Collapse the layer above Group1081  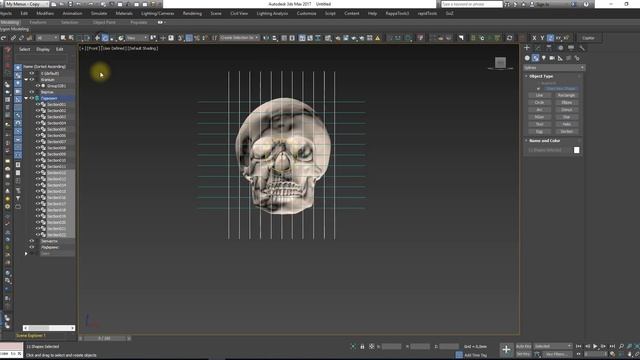click(x=26, y=80)
